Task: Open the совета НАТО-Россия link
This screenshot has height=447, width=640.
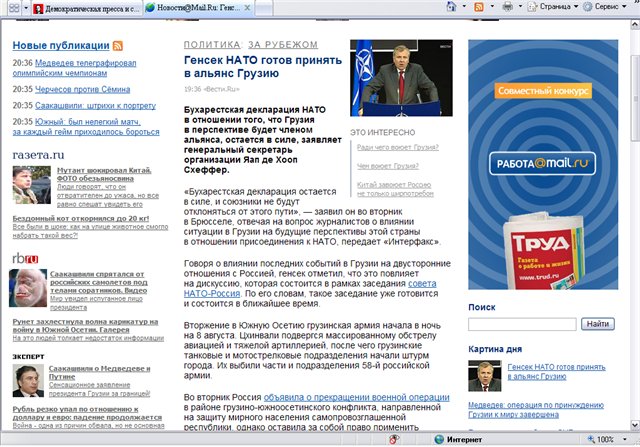Action: coord(422,283)
